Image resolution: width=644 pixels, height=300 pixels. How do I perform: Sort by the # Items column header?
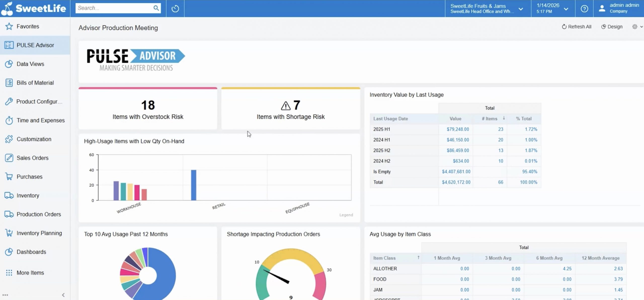coord(490,119)
